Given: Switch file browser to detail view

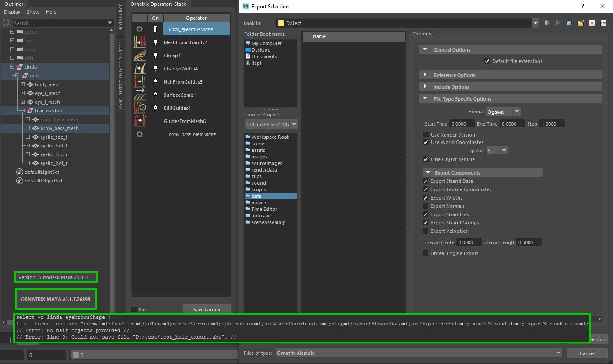Looking at the screenshot, I should [603, 23].
